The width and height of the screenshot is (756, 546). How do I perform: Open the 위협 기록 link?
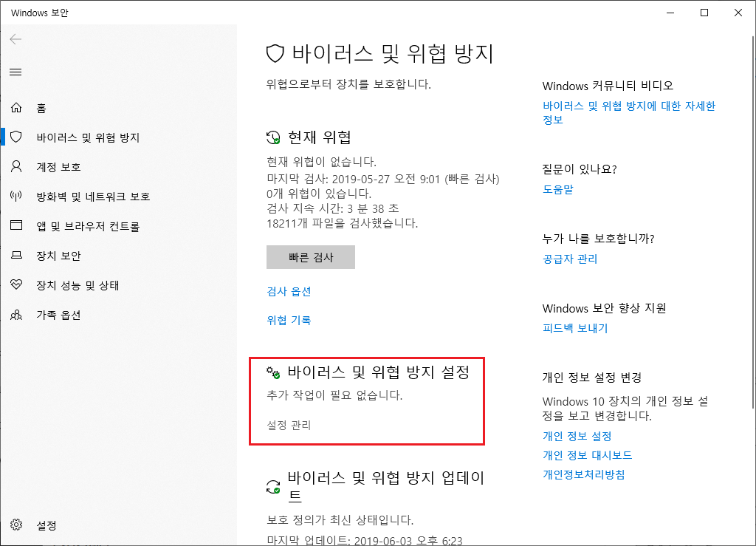(289, 320)
